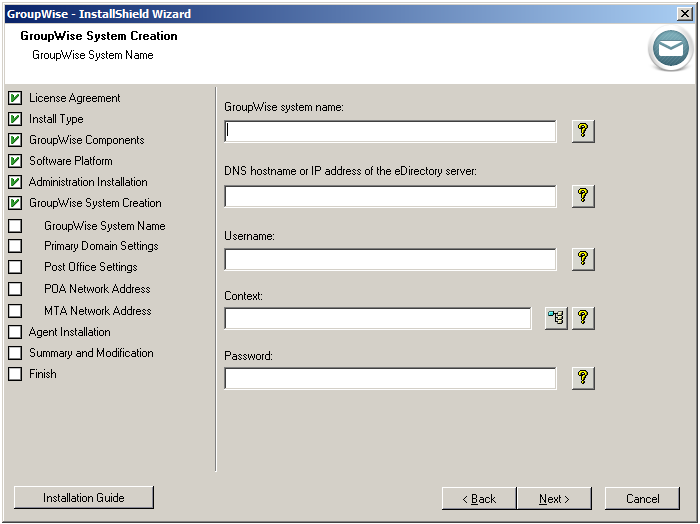
Task: Click the Agent Installation checkbox
Action: [15, 332]
